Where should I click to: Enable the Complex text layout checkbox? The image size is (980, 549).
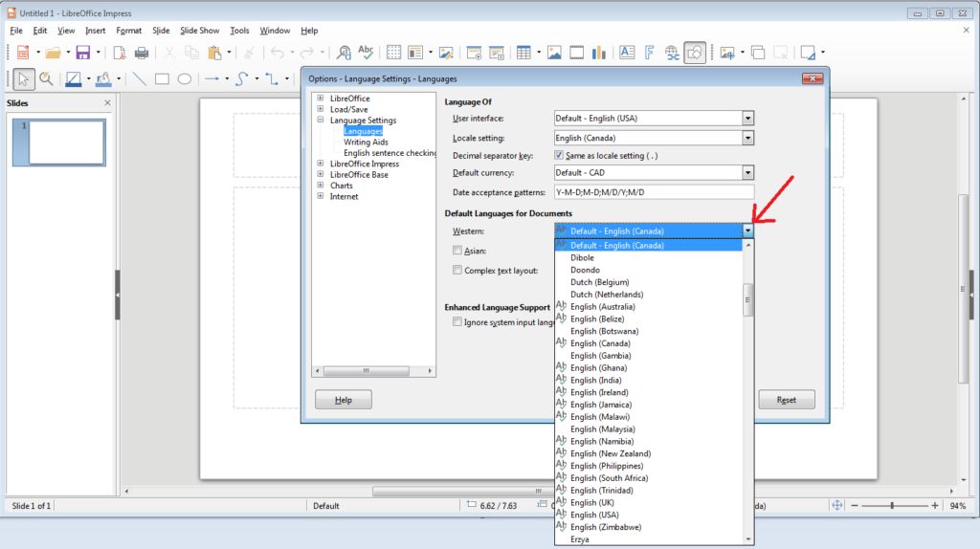(457, 271)
